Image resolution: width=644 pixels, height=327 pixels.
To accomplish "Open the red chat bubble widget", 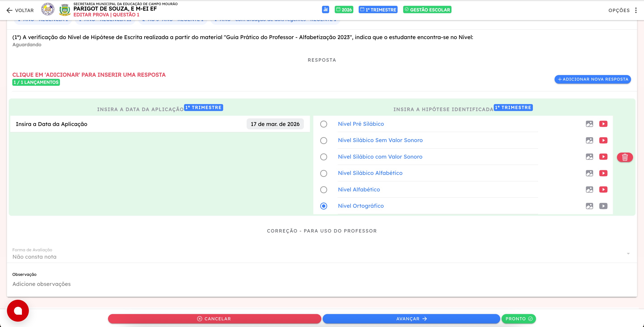I will point(18,310).
